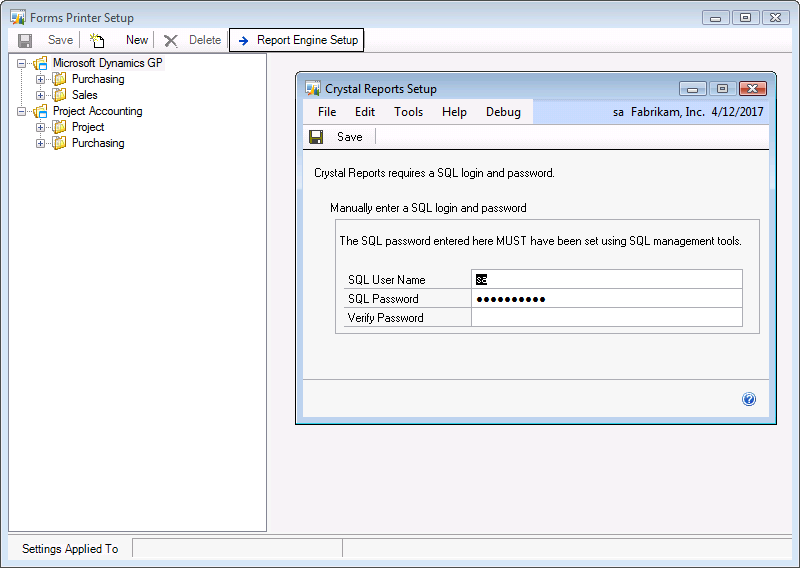The image size is (800, 568).
Task: Maximize the Crystal Reports Setup window
Action: [x=722, y=89]
